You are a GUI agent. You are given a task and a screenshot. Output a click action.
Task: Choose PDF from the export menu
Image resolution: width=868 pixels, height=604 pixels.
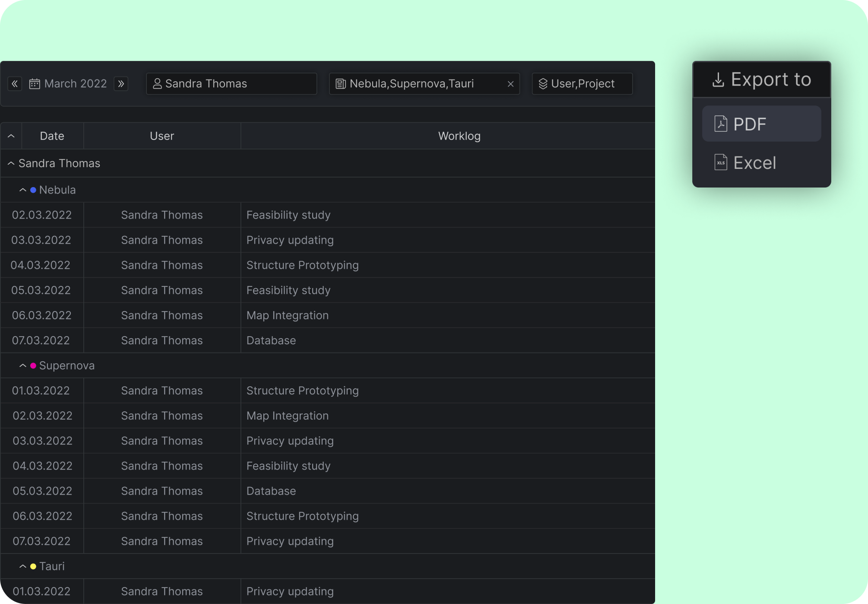pyautogui.click(x=761, y=124)
